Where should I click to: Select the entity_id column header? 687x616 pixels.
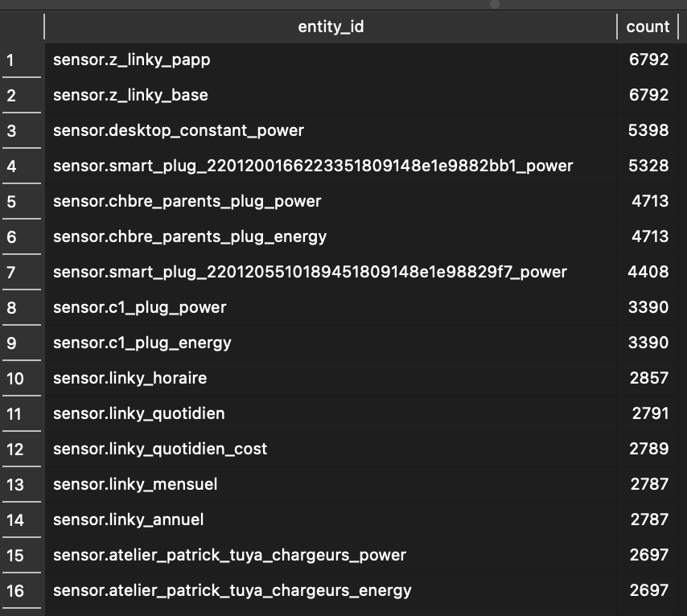(x=331, y=27)
